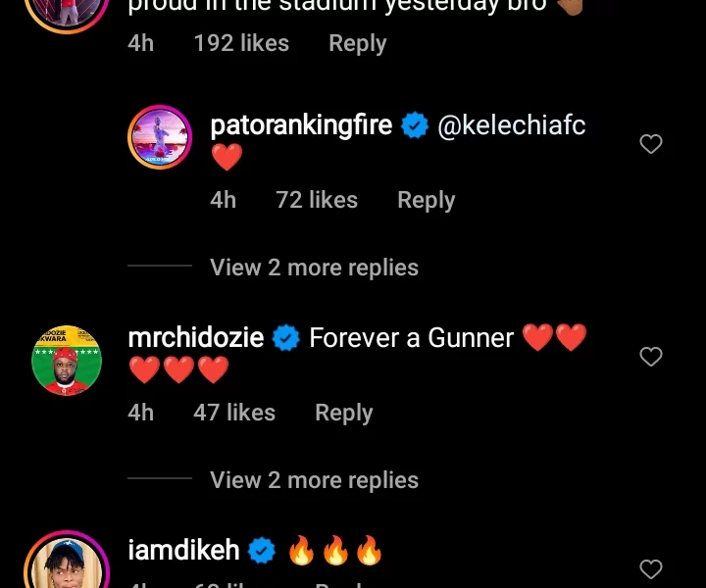Reply to patorankingfire's comment
Screen dimensions: 706x588
tap(426, 200)
